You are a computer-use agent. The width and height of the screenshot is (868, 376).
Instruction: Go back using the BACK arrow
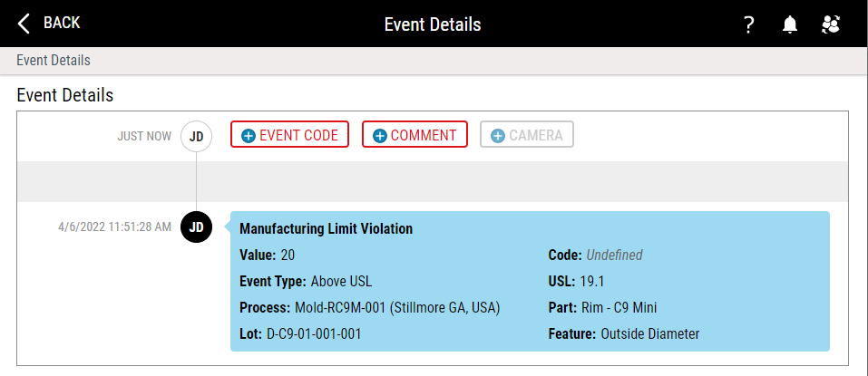(x=24, y=24)
